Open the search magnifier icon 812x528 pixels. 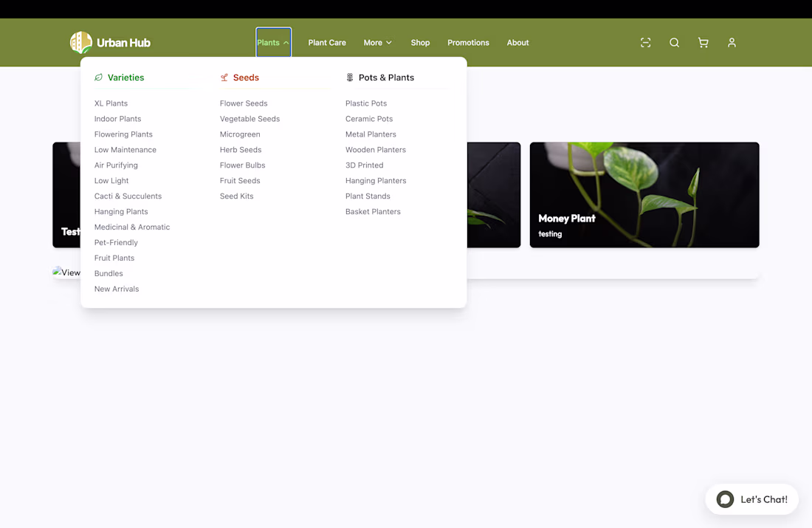coord(674,43)
